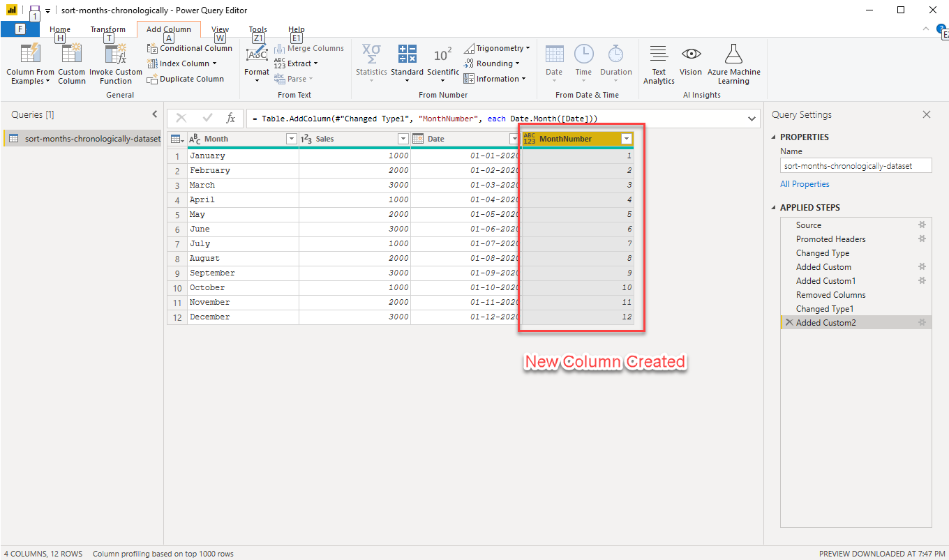This screenshot has width=949, height=560.
Task: Click the Column From Examples icon
Action: click(x=29, y=54)
